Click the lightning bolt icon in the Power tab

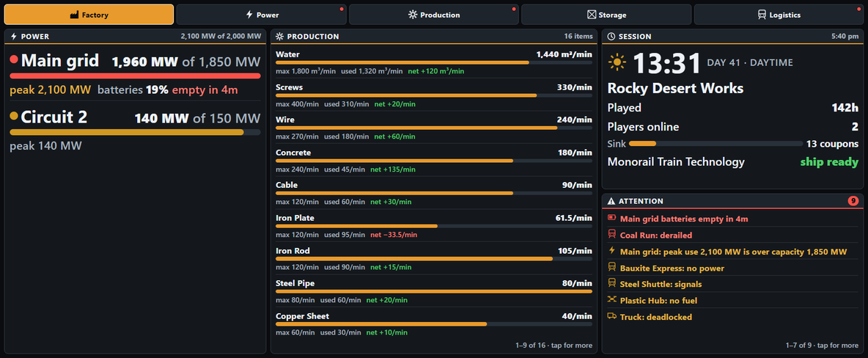click(249, 15)
